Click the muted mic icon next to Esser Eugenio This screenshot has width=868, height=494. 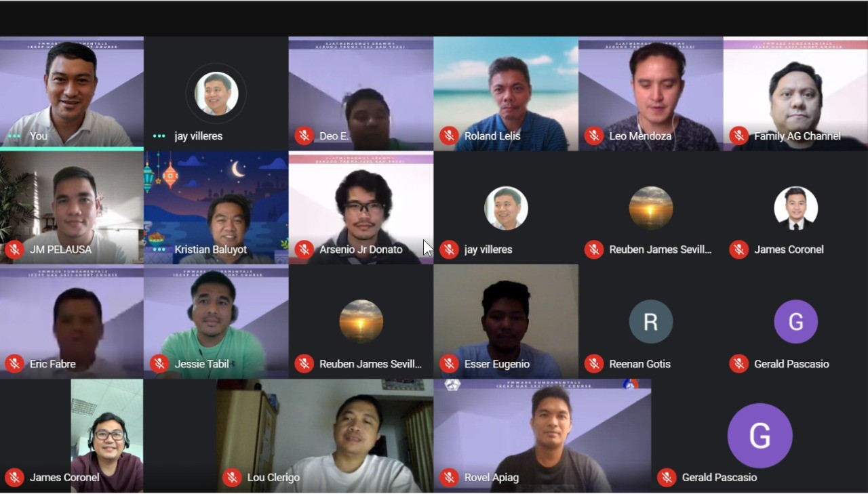point(448,364)
